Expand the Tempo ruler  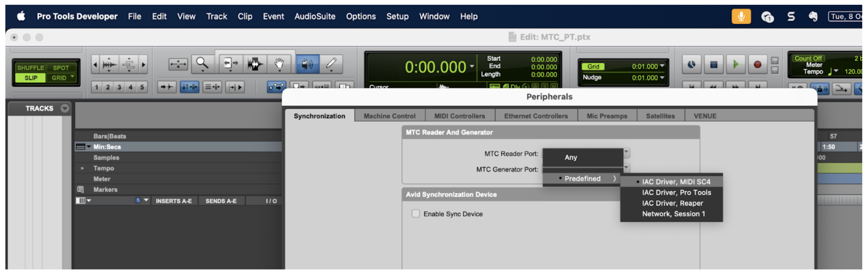click(82, 168)
